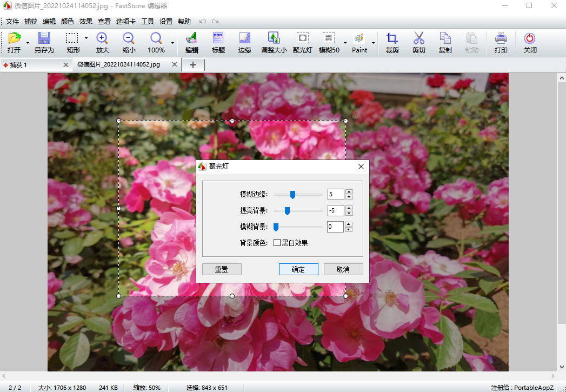This screenshot has width=566, height=392.
Task: Expand the 打开 dropdown arrow
Action: pyautogui.click(x=28, y=42)
